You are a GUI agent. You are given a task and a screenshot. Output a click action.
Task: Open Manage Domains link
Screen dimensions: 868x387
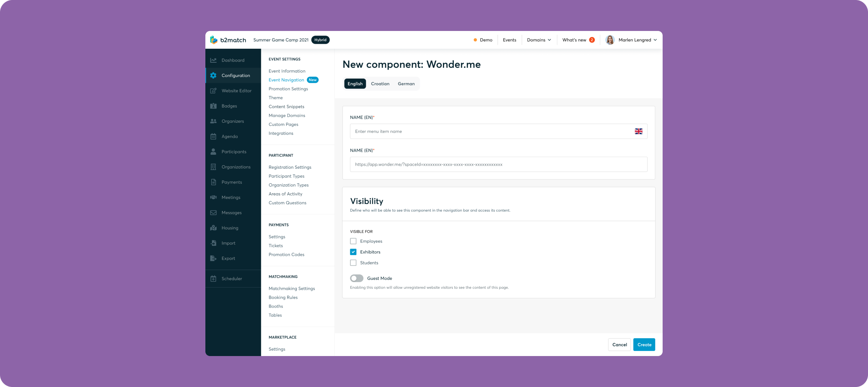tap(287, 116)
